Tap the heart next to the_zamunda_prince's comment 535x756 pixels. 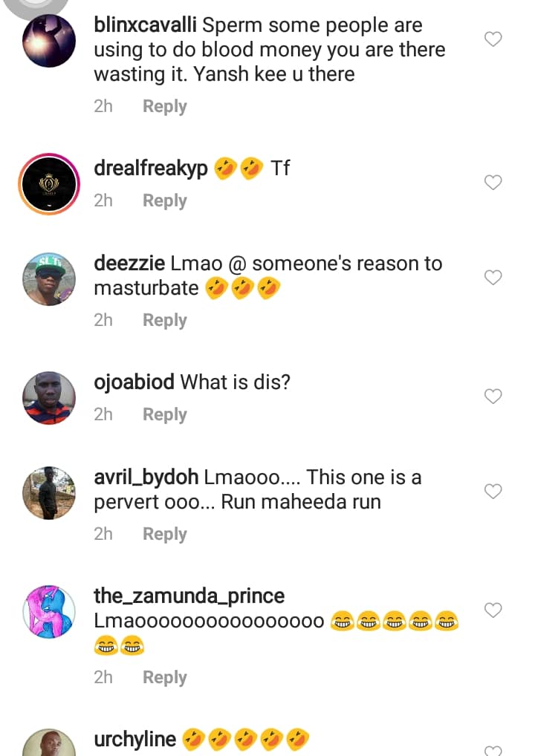point(493,610)
